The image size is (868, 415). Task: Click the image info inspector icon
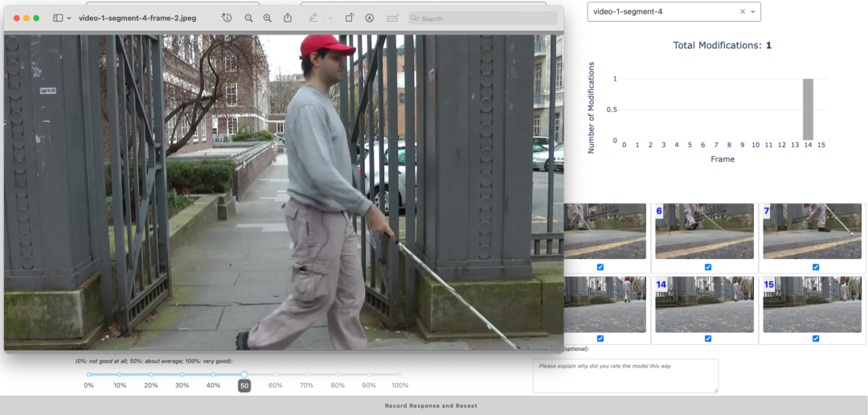point(227,18)
